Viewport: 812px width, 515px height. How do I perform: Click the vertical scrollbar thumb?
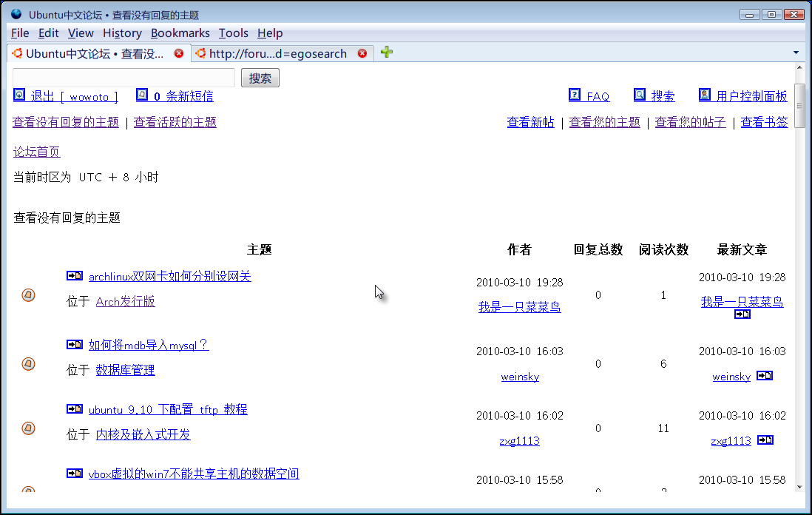coord(799,106)
